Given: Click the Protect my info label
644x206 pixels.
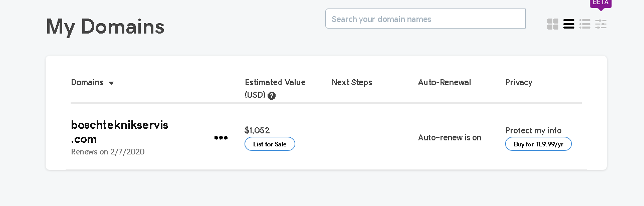Looking at the screenshot, I should (533, 131).
